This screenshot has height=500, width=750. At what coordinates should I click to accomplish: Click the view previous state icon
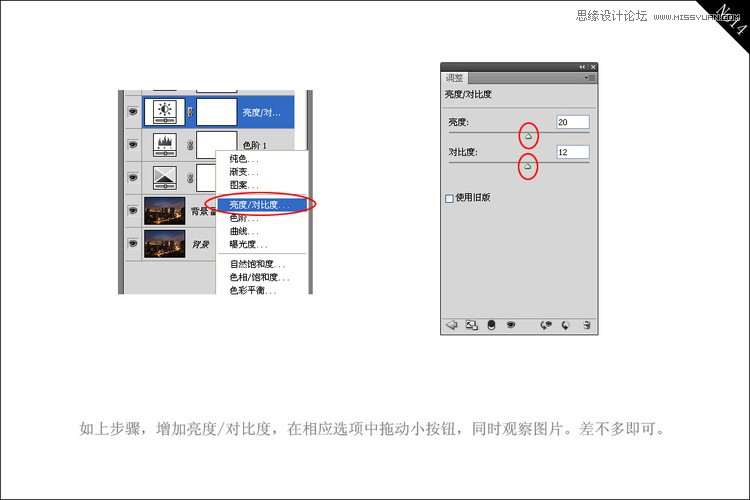coord(545,325)
